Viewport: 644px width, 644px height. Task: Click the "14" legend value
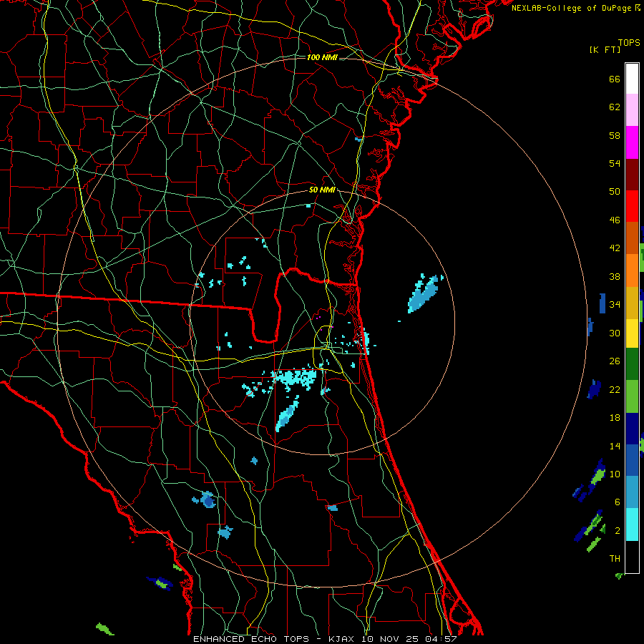coord(615,446)
